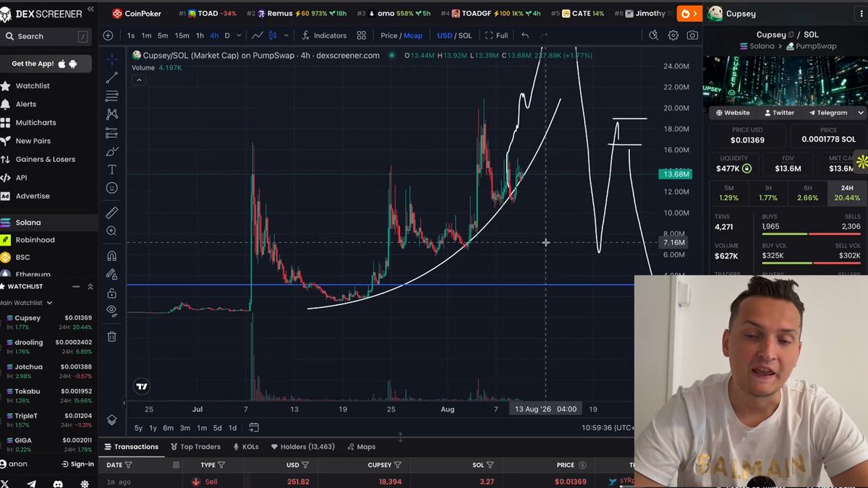Collapse the left sidebar with double chevron
The image size is (868, 488).
pos(90,10)
